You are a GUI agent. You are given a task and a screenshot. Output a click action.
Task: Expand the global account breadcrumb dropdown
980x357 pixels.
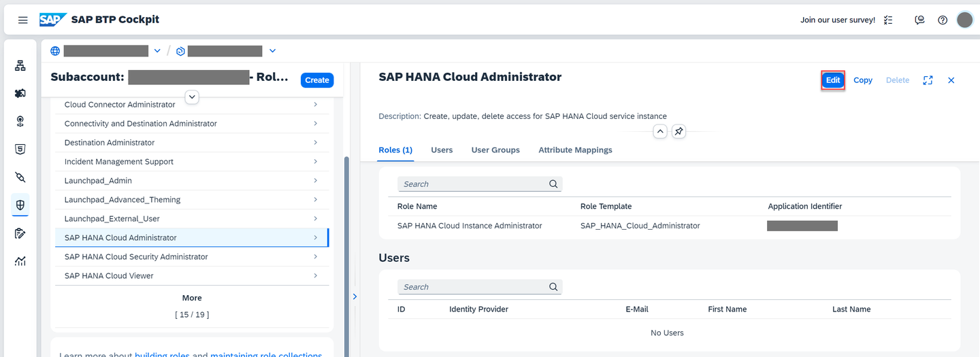tap(157, 51)
